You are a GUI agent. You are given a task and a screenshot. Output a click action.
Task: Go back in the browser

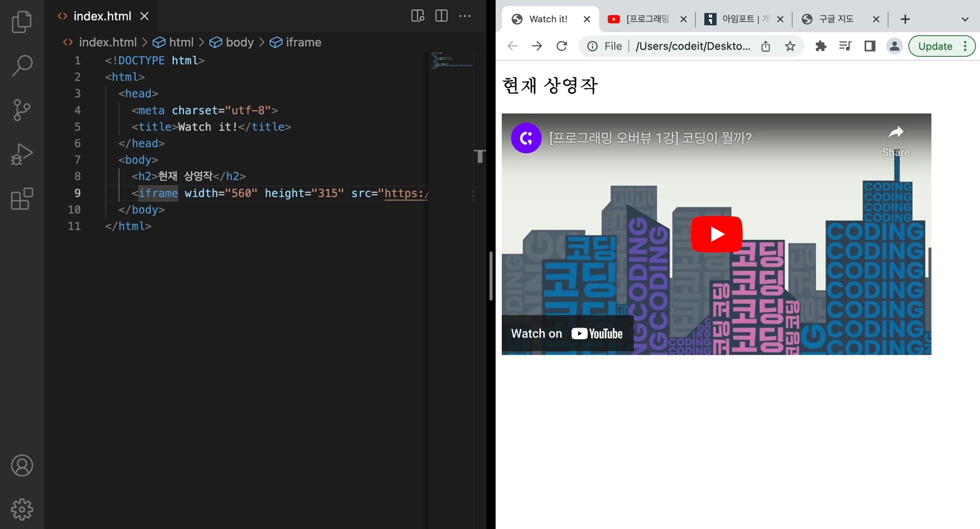click(x=512, y=46)
